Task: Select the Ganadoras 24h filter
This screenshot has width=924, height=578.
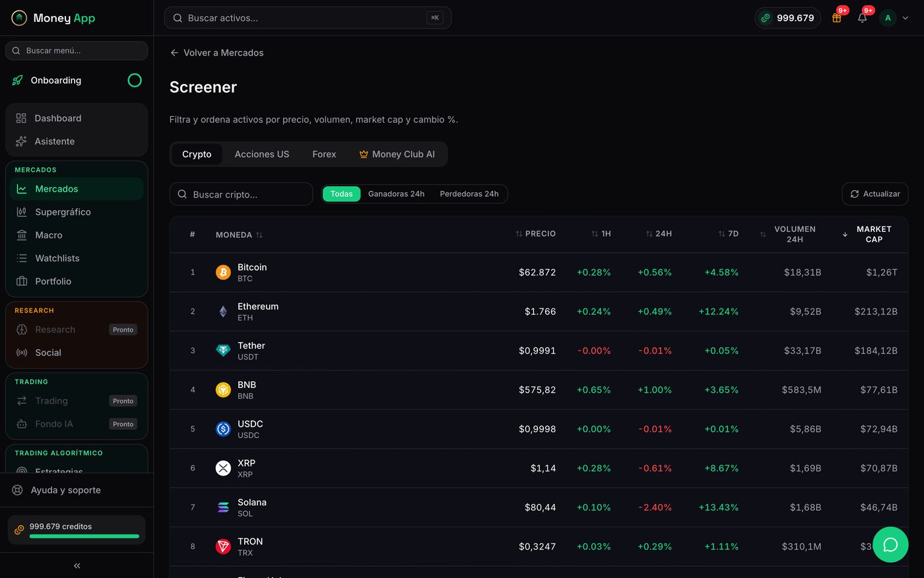Action: (396, 194)
